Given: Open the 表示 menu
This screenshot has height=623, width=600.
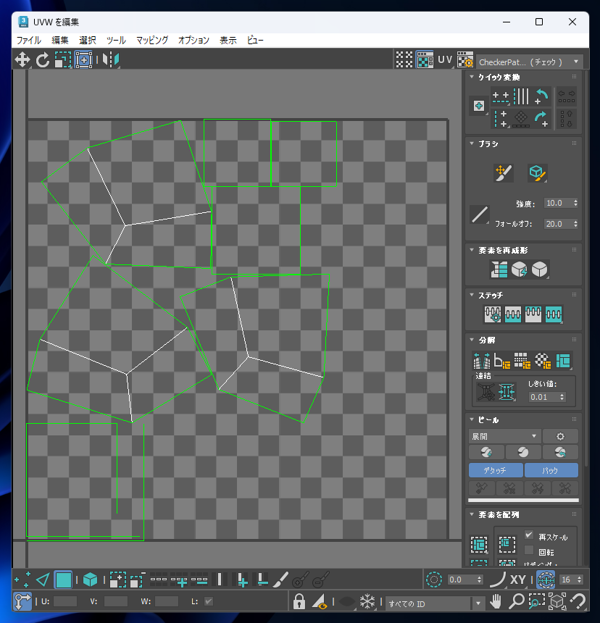Looking at the screenshot, I should tap(228, 40).
